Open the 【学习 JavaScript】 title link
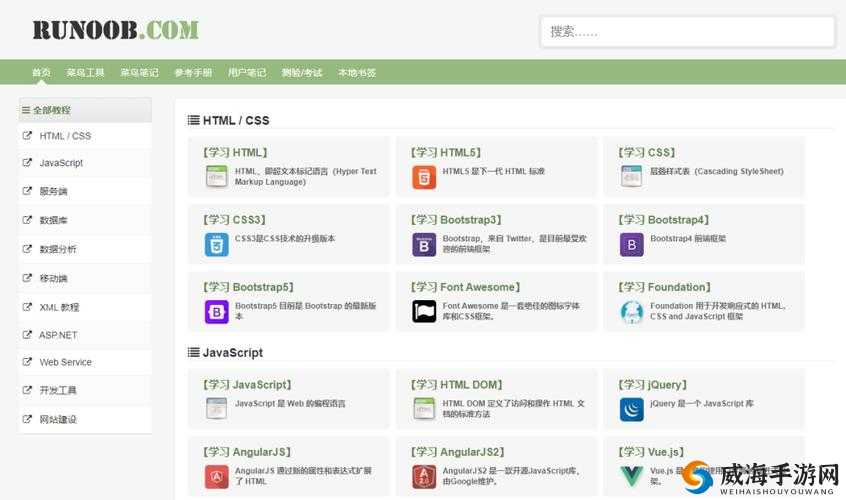 [x=247, y=385]
